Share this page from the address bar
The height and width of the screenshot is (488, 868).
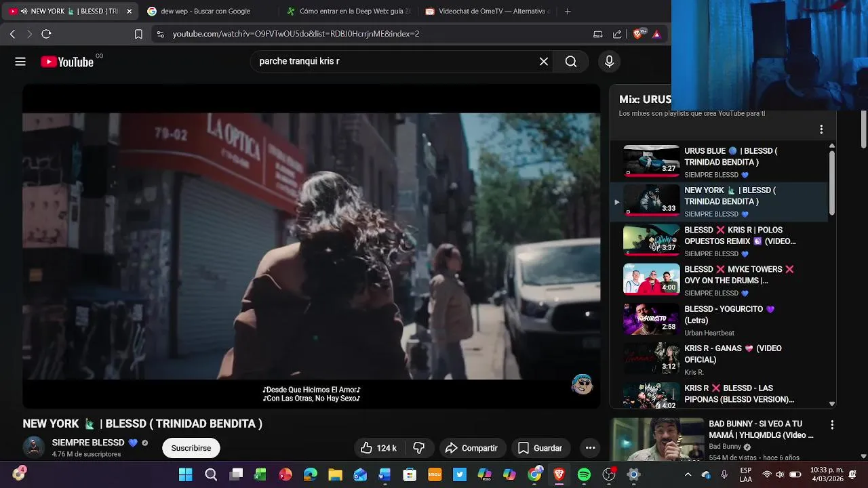[x=617, y=34]
